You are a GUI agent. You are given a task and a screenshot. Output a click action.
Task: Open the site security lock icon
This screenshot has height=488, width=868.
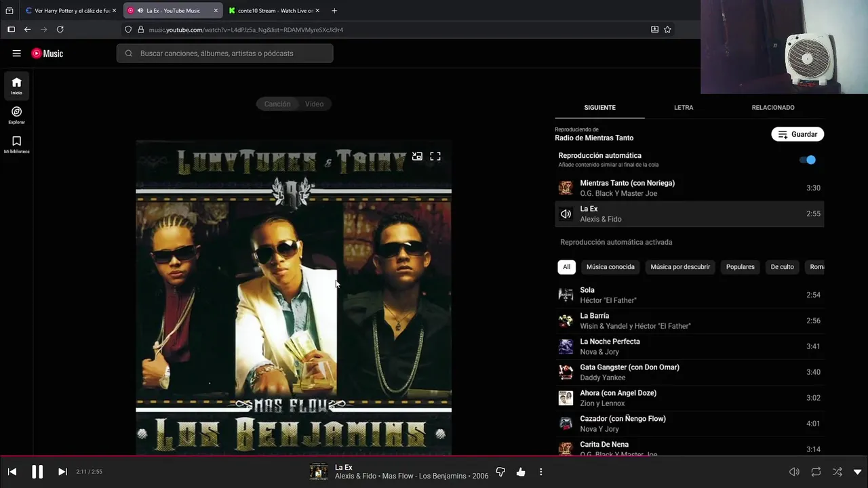[141, 30]
